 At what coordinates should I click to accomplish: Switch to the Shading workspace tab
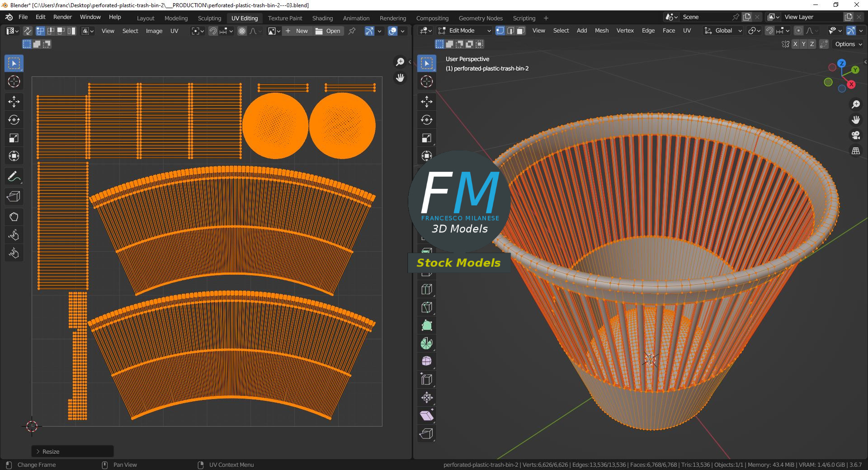coord(322,18)
